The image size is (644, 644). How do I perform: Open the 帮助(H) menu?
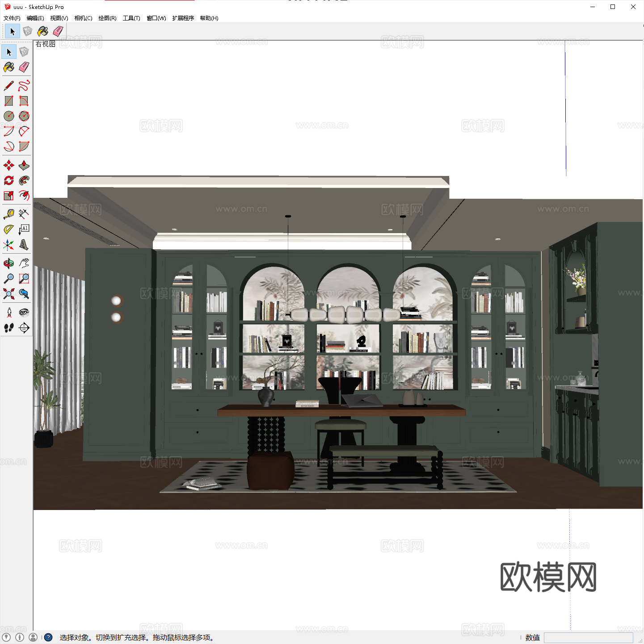pyautogui.click(x=209, y=18)
